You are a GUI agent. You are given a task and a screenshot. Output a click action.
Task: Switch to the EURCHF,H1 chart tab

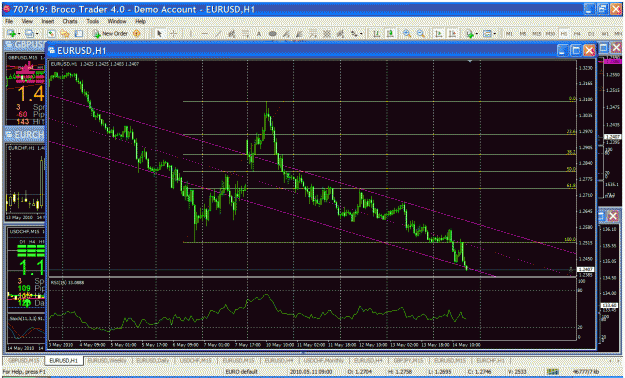491,360
